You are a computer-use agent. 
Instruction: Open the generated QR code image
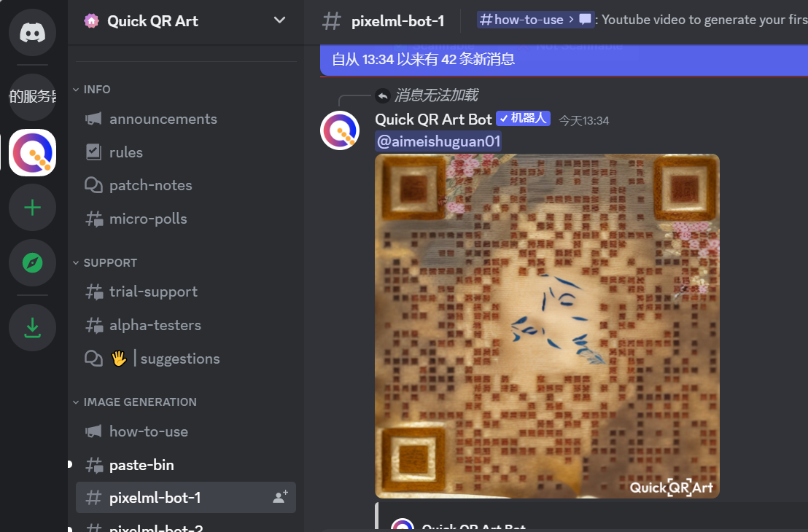547,326
